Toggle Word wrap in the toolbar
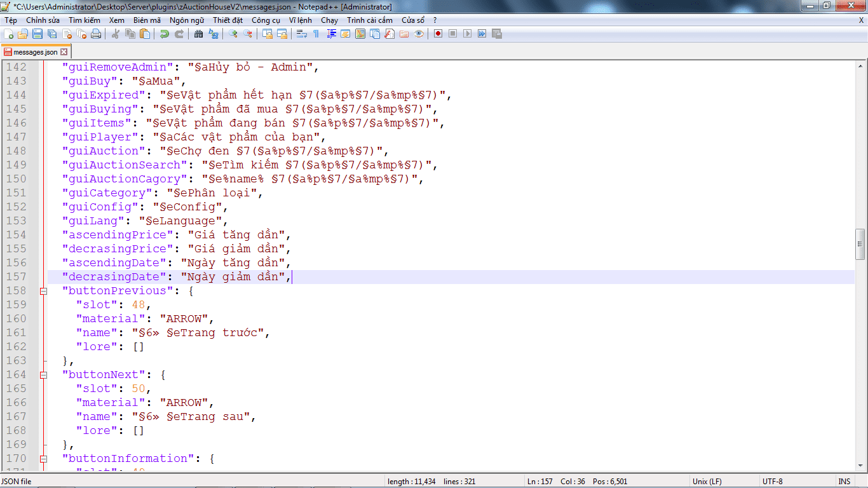Viewport: 868px width, 488px height. tap(302, 34)
